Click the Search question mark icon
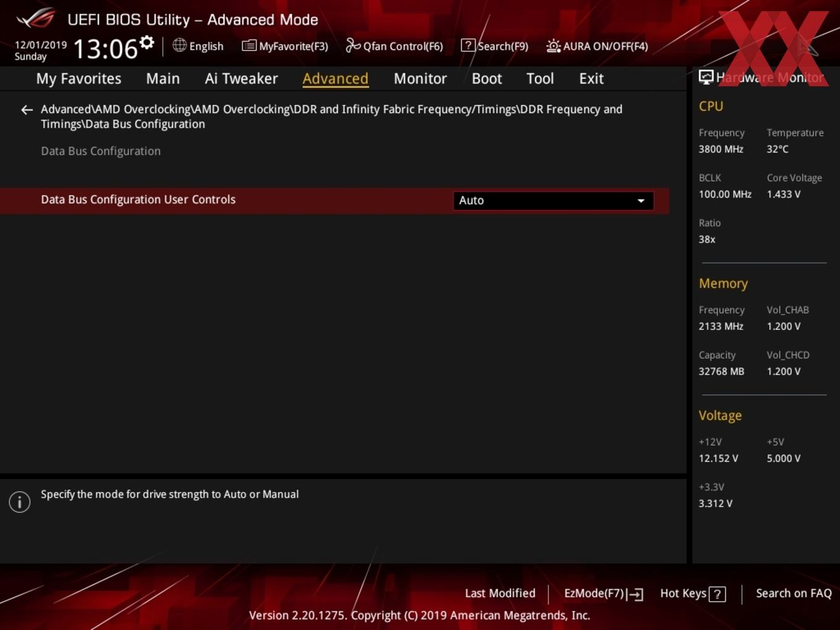The height and width of the screenshot is (630, 840). pyautogui.click(x=468, y=46)
